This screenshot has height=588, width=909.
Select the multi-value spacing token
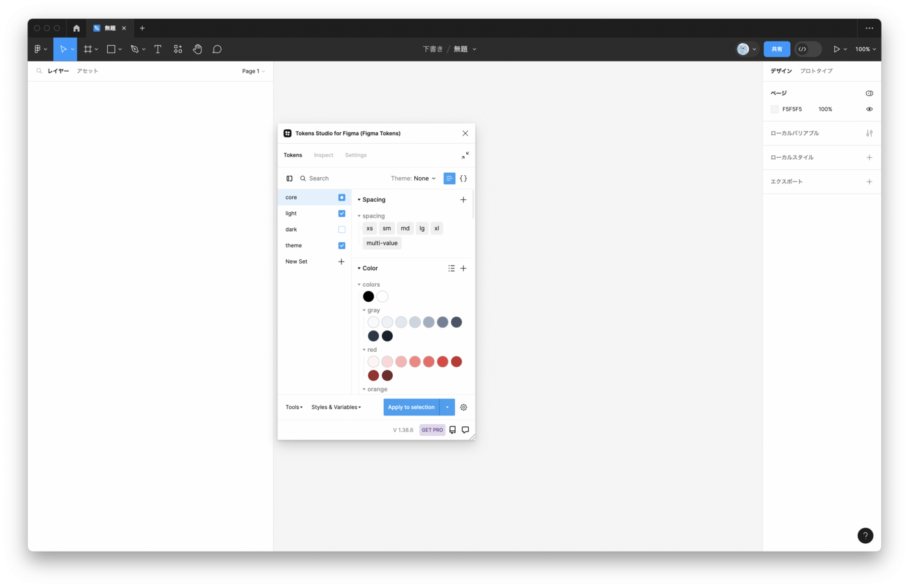[x=382, y=243]
